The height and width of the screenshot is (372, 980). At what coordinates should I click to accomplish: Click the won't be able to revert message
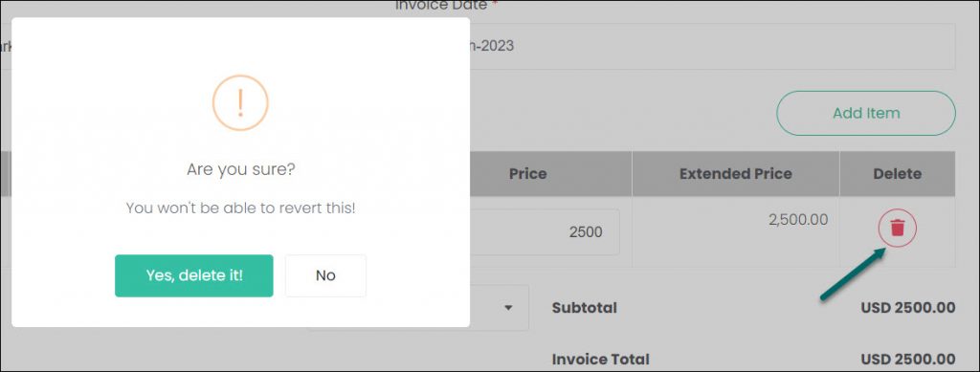tap(240, 208)
